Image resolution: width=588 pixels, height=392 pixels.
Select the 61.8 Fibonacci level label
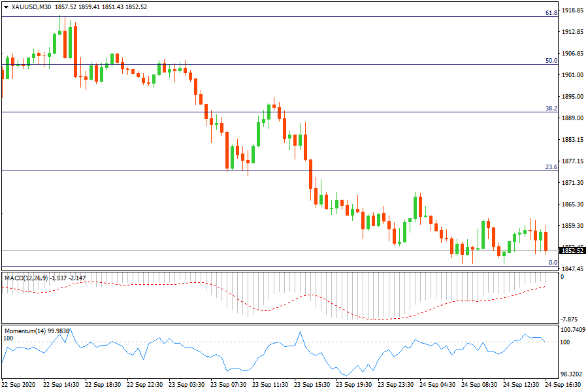pos(551,13)
